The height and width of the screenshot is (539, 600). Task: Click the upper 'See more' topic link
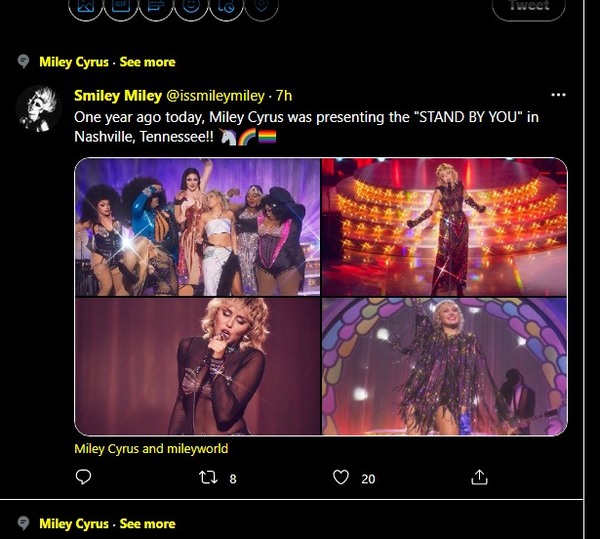pos(147,62)
